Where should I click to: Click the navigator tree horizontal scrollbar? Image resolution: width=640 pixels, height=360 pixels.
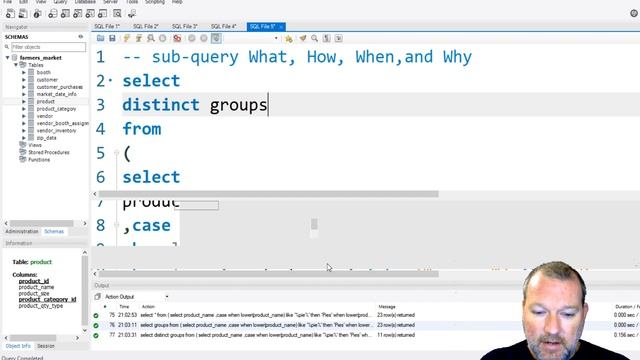pos(42,223)
